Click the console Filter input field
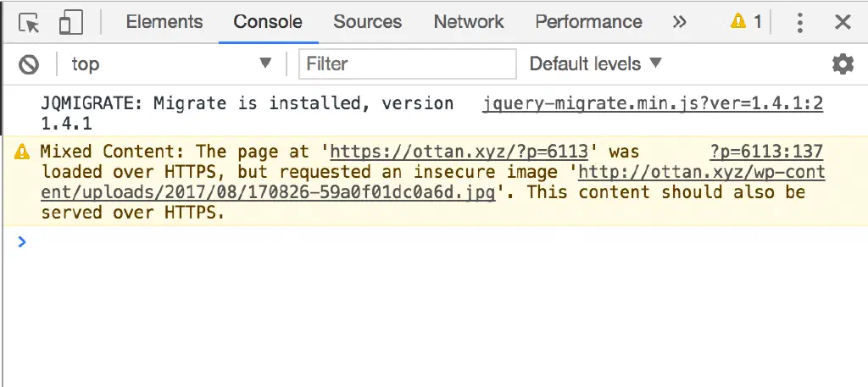The height and width of the screenshot is (387, 868). (408, 64)
